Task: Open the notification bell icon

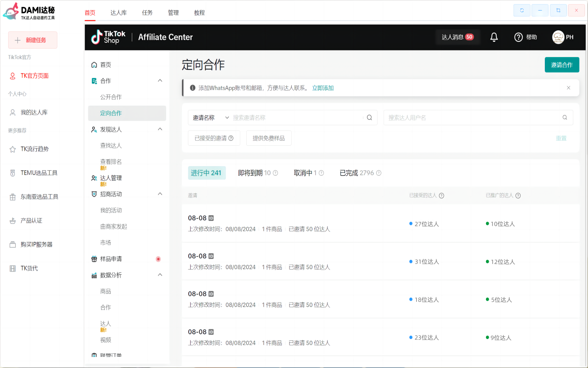Action: coord(494,37)
